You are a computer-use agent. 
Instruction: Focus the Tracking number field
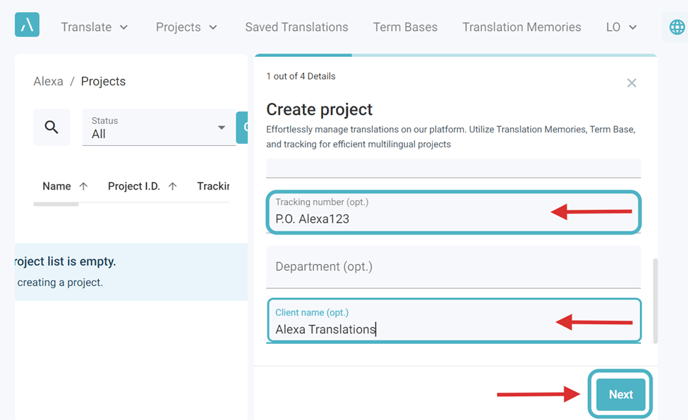(x=453, y=212)
